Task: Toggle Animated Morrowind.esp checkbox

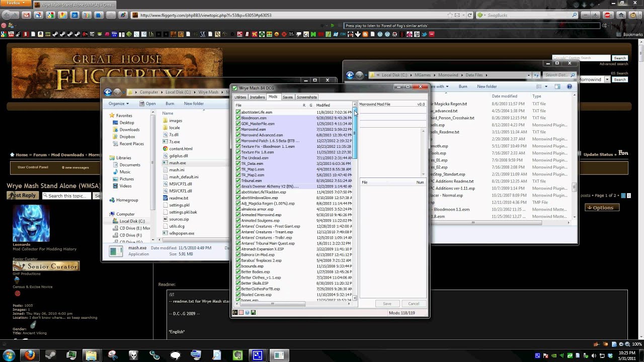Action: [x=238, y=215]
